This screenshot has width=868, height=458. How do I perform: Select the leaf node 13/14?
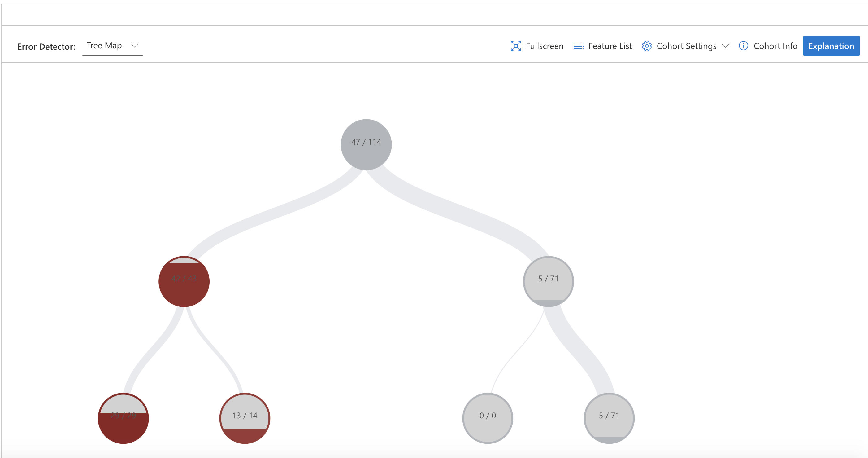click(x=244, y=417)
